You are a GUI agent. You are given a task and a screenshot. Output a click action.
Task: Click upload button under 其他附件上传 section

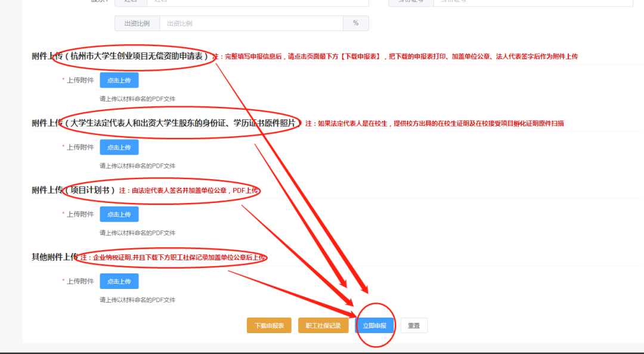[119, 281]
